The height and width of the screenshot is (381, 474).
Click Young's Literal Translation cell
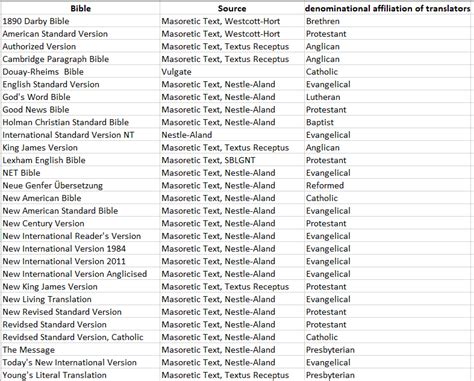tap(80, 375)
